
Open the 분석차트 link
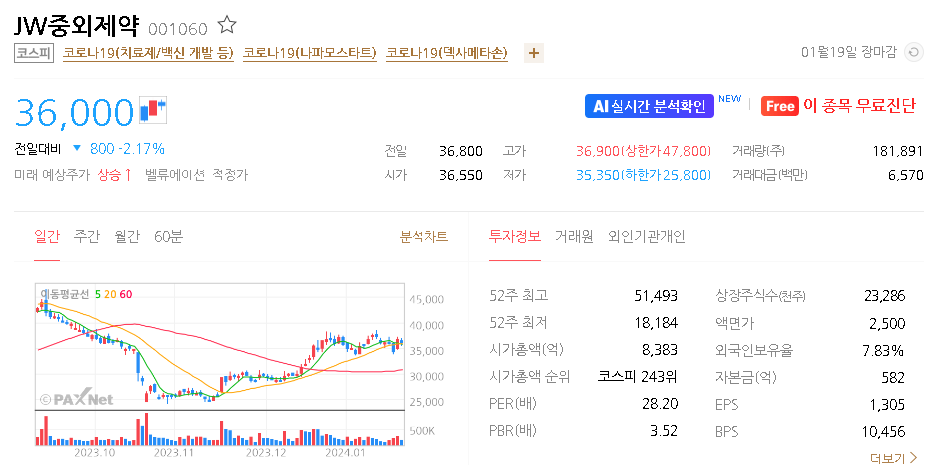[424, 237]
